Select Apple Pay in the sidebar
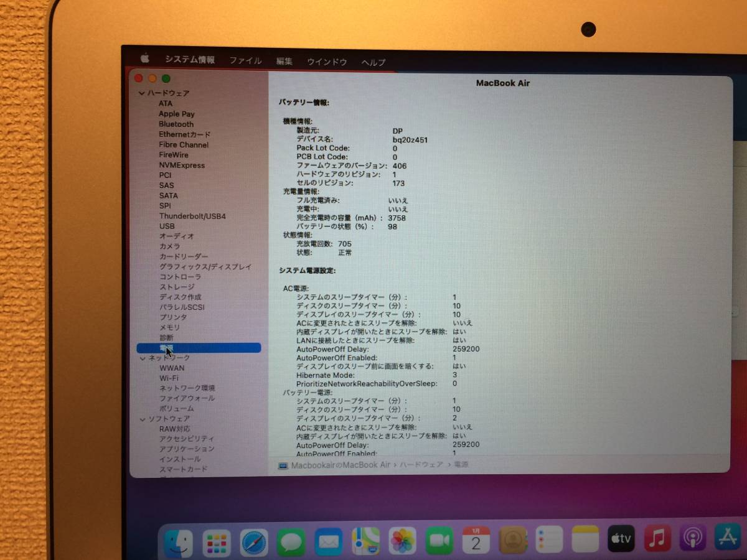The height and width of the screenshot is (560, 747). pyautogui.click(x=176, y=114)
